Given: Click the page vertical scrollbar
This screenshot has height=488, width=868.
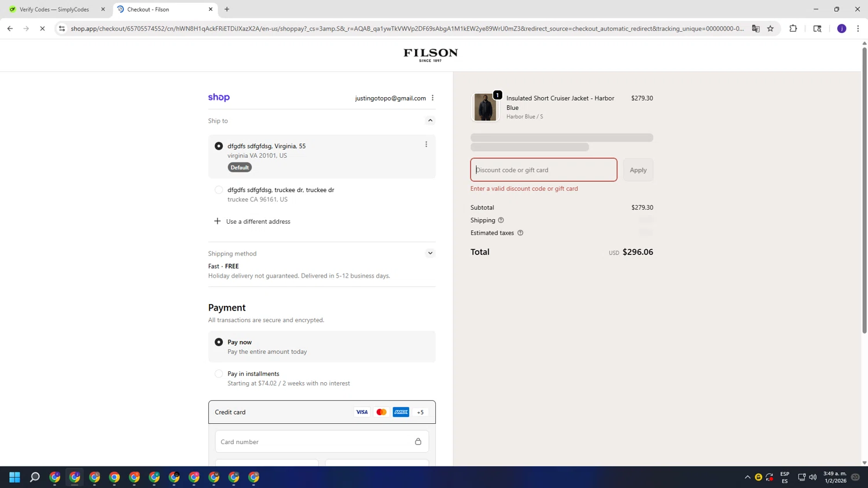Looking at the screenshot, I should click(x=865, y=191).
